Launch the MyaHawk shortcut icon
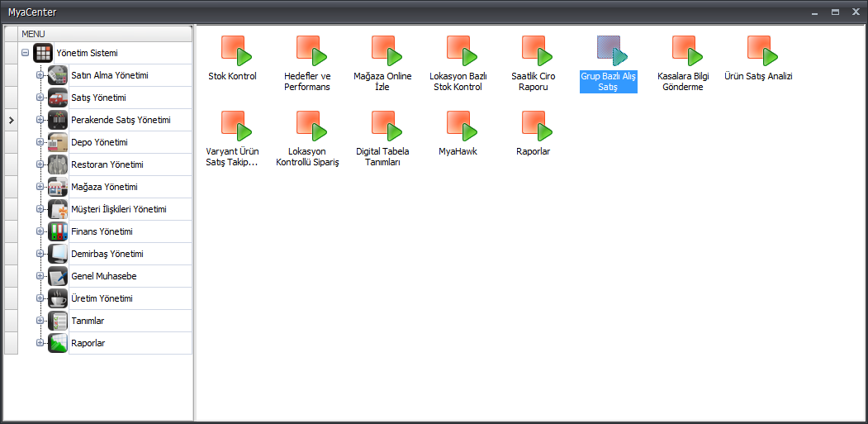The width and height of the screenshot is (868, 424). pos(462,126)
